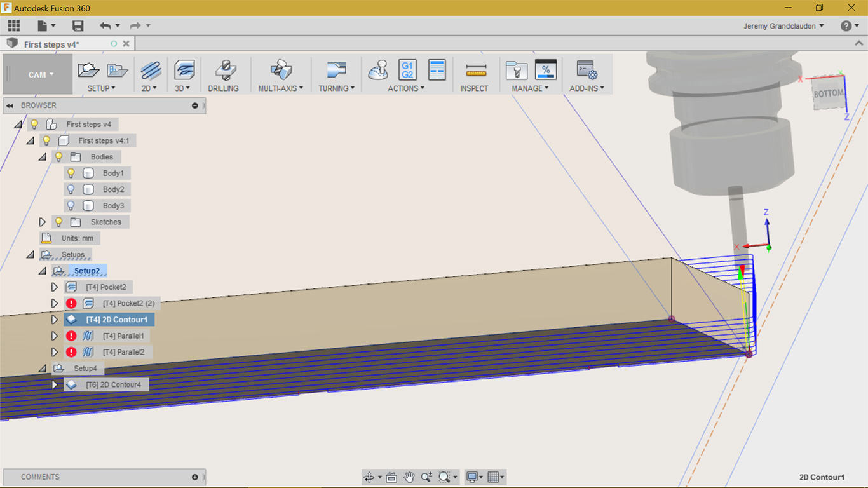Toggle visibility bulb of Sketches folder

58,222
